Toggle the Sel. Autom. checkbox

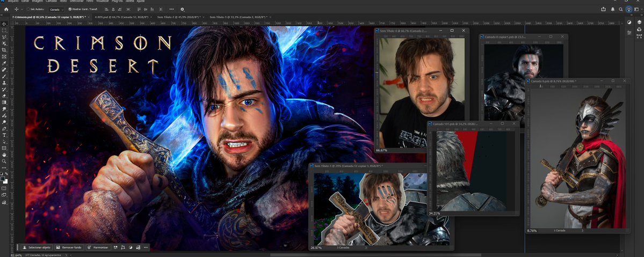click(28, 9)
